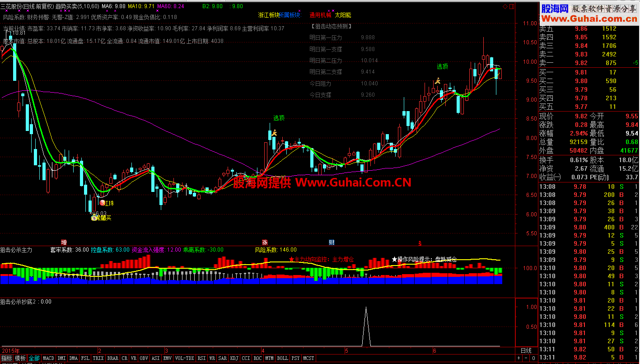This screenshot has width=640, height=364.
Task: Click the 逃顶 running-man signal icon near April
Action: point(274,132)
